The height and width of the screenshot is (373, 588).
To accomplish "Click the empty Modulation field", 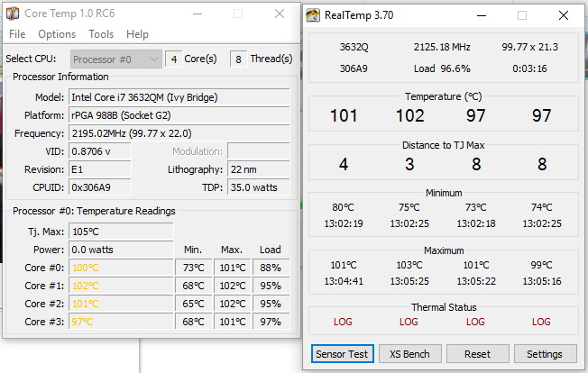I will (x=259, y=151).
